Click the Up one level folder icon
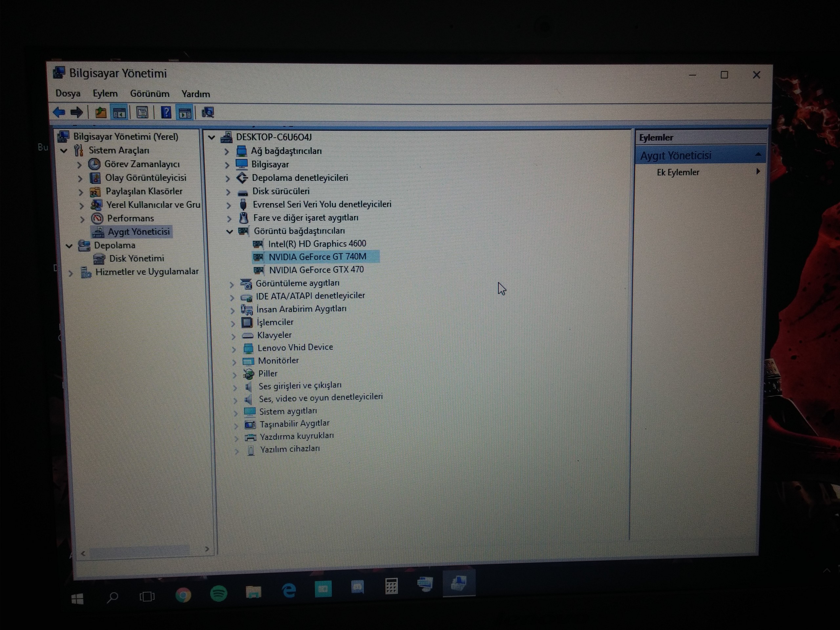840x630 pixels. (100, 113)
